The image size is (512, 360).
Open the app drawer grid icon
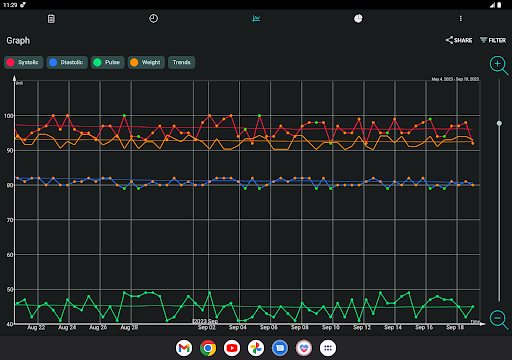(328, 348)
